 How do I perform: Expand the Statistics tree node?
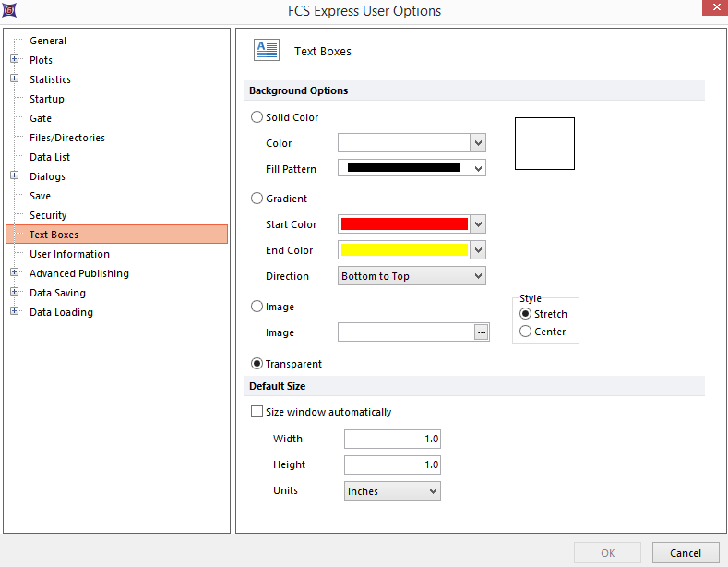tap(15, 79)
